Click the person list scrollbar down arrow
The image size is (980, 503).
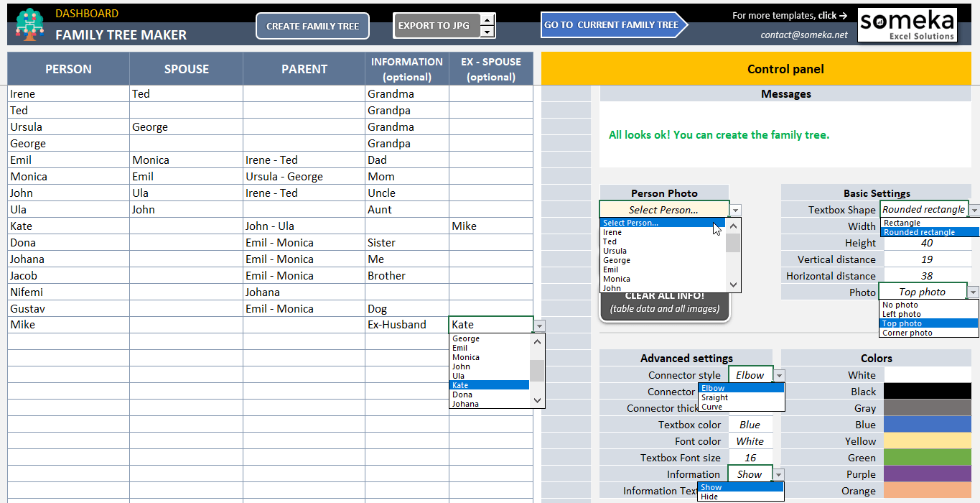[x=732, y=285]
